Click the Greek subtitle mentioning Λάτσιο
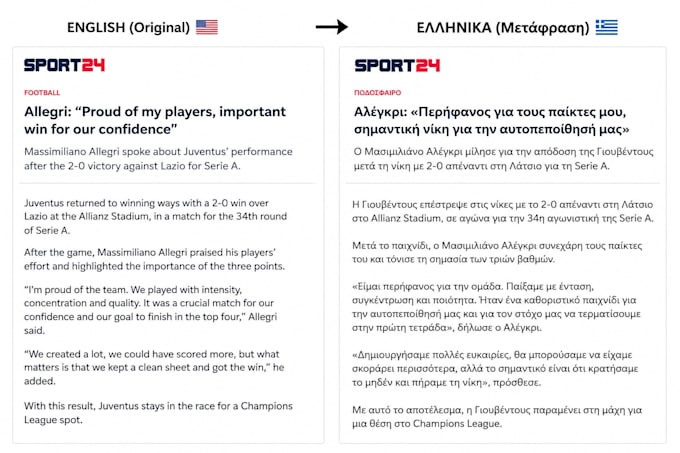 point(503,159)
